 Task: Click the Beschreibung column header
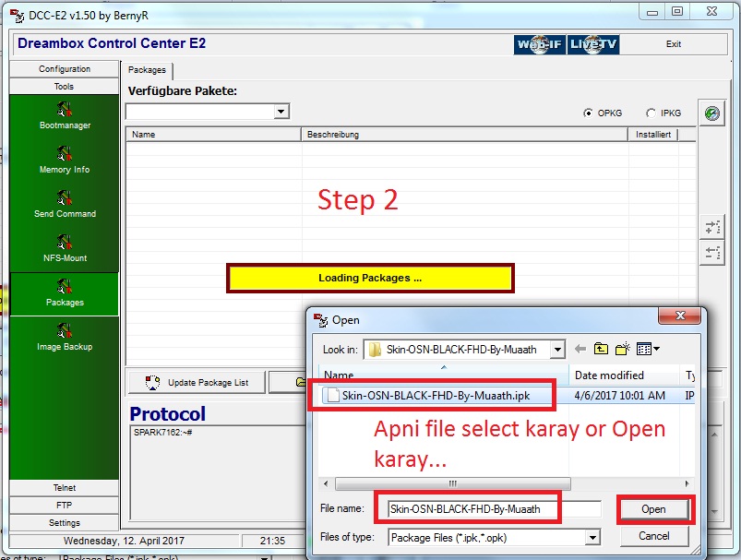pos(464,135)
